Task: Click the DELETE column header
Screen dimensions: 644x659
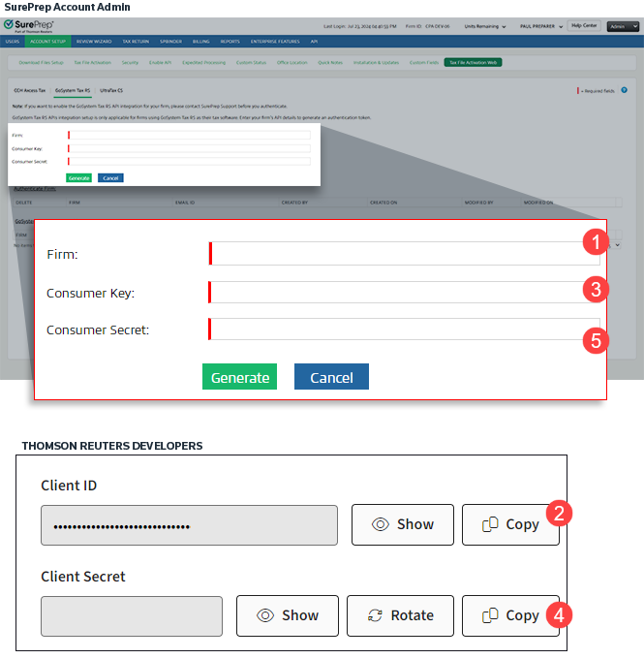Action: coord(23,203)
